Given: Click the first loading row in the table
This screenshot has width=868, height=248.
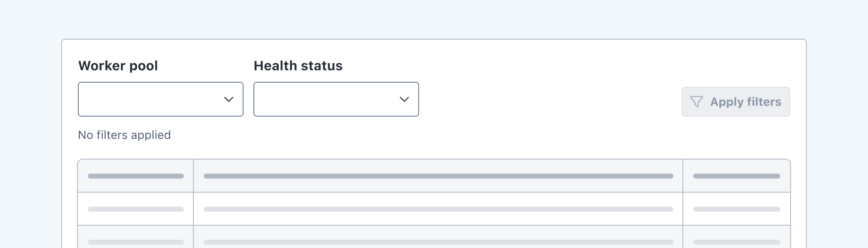Looking at the screenshot, I should 438,208.
